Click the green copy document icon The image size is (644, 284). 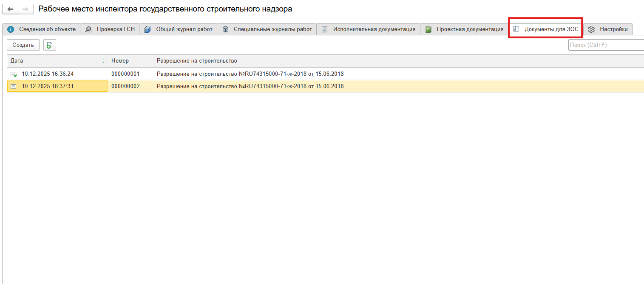click(x=50, y=45)
